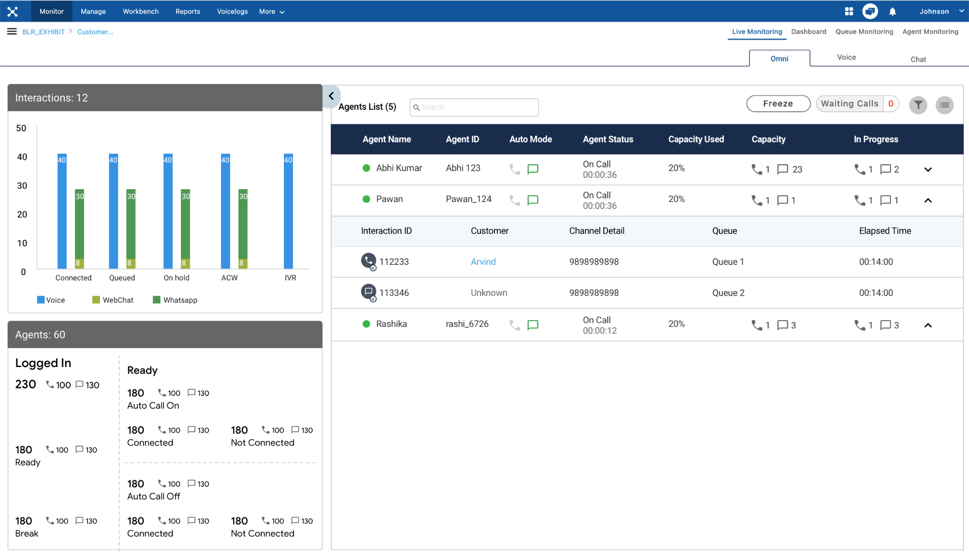
Task: Switch to the Voice tab
Action: (846, 57)
